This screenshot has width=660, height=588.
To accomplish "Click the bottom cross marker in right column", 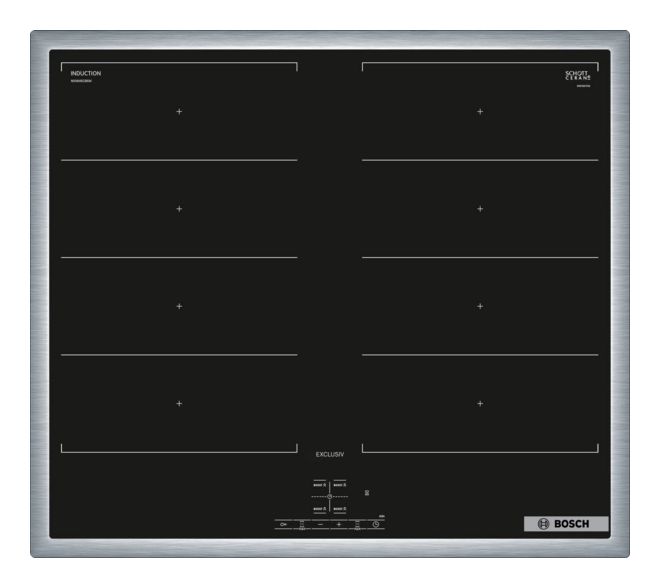I will click(480, 404).
